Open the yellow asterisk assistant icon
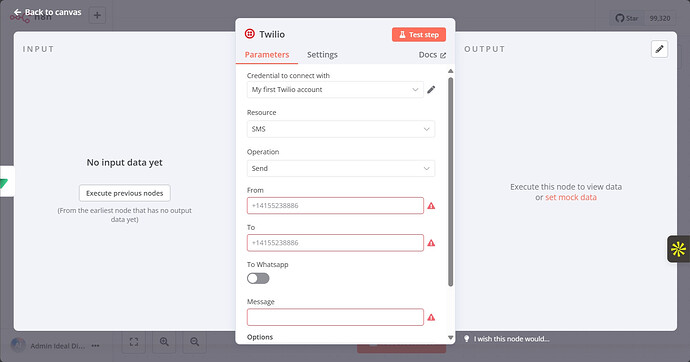This screenshot has width=690, height=362. click(x=678, y=249)
